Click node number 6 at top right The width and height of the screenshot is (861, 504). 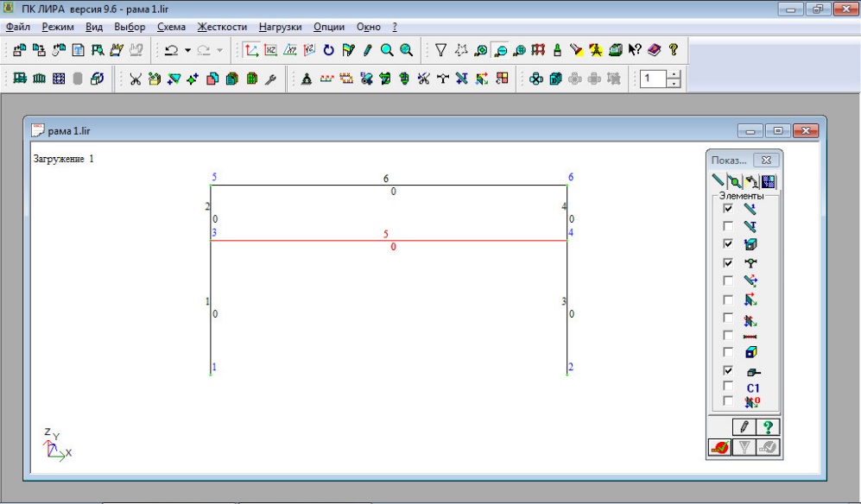tap(571, 177)
